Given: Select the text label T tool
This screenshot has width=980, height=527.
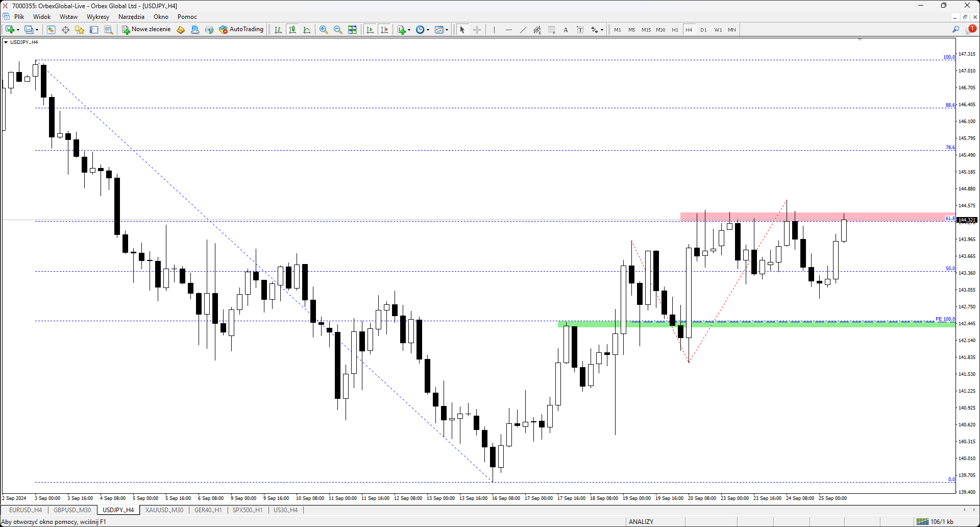Looking at the screenshot, I should pos(580,30).
